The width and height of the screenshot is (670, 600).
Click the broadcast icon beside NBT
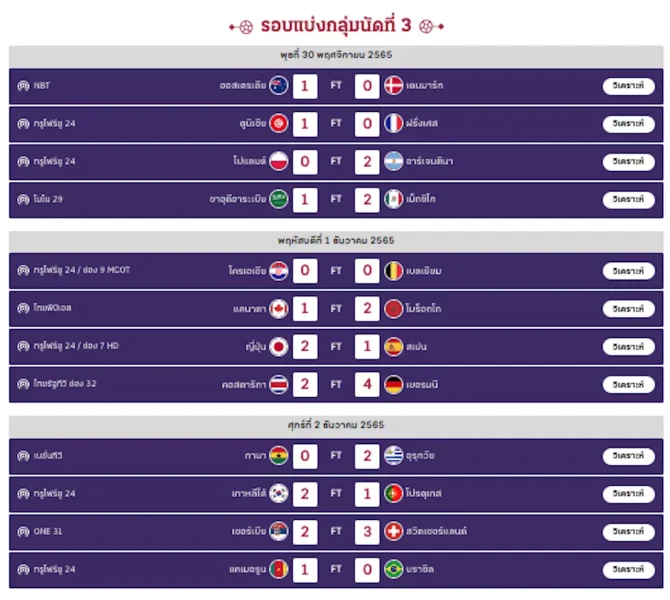[23, 86]
